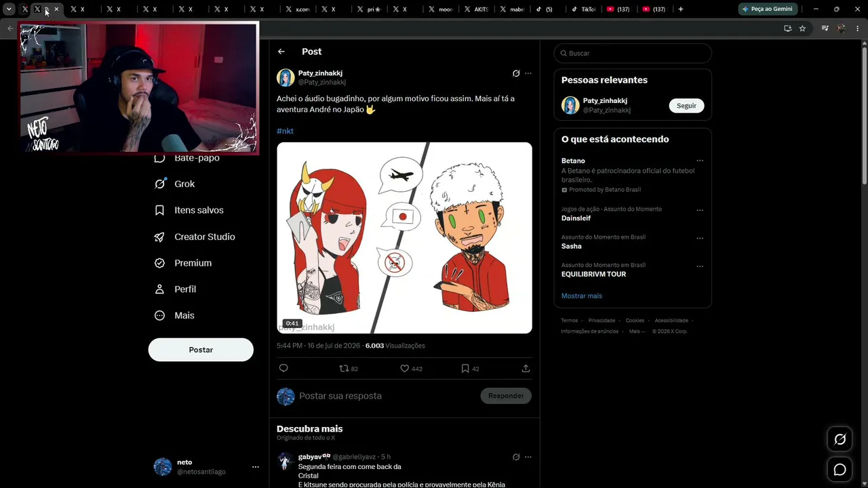
Task: Bookmark the post with 42 saves
Action: 470,369
